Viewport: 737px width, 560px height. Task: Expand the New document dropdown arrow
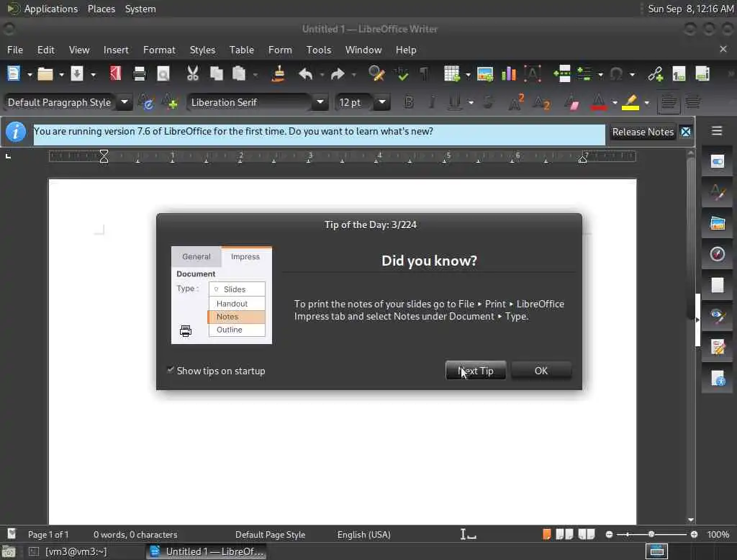point(29,74)
